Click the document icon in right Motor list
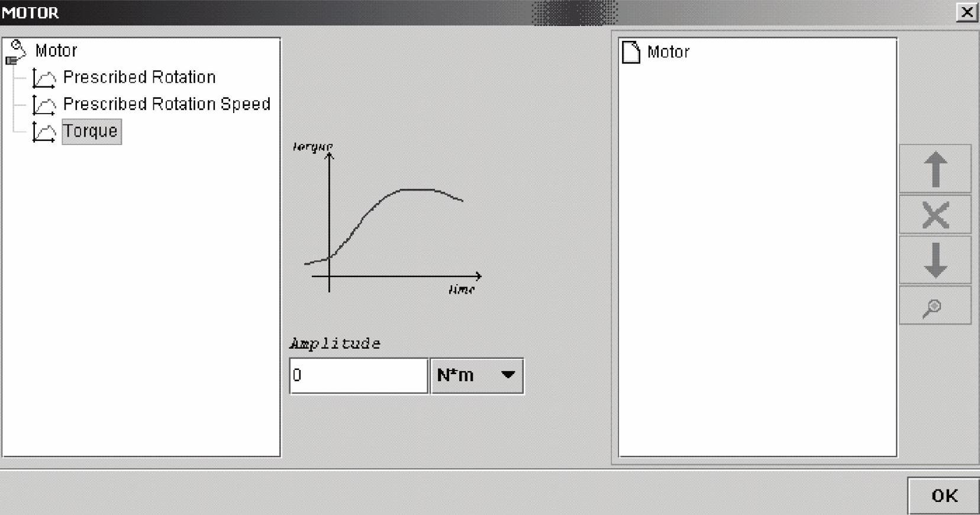The image size is (980, 515). pos(631,52)
